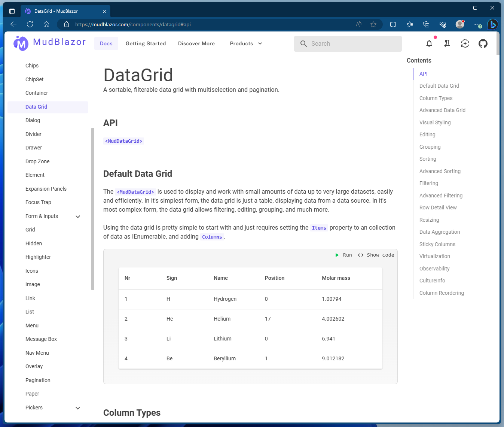Viewport: 504px width, 427px height.
Task: Click the MudBlazor logo
Action: (21, 43)
